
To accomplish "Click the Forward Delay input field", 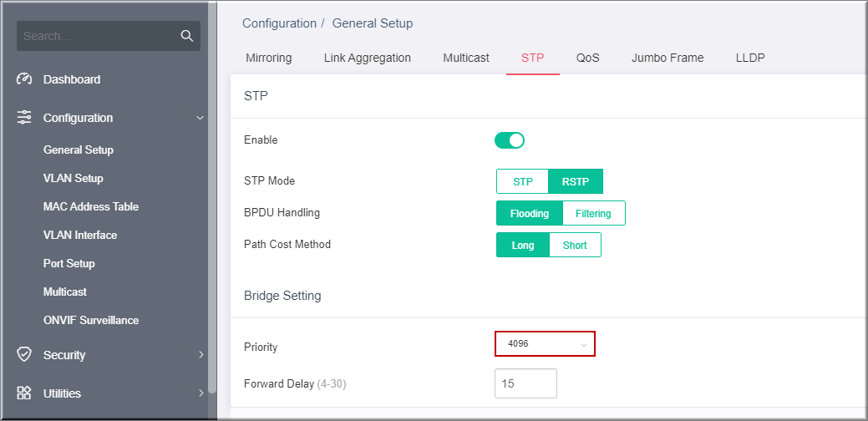I will [525, 383].
